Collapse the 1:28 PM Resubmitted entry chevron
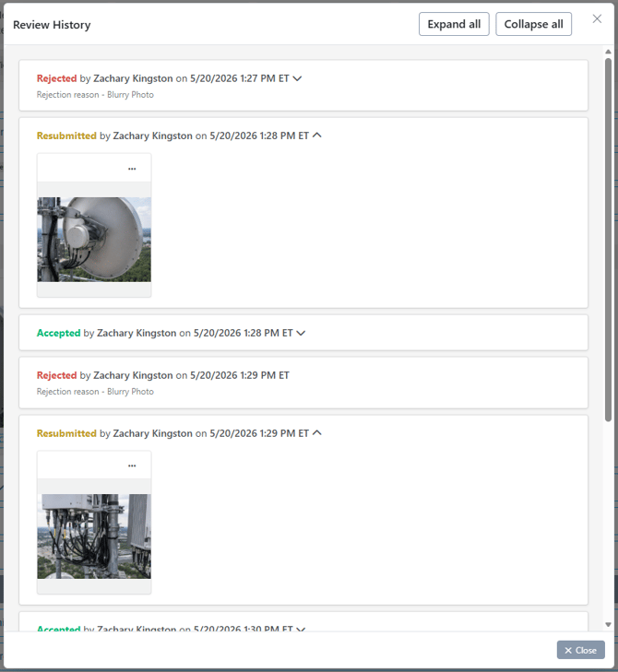 (x=317, y=135)
